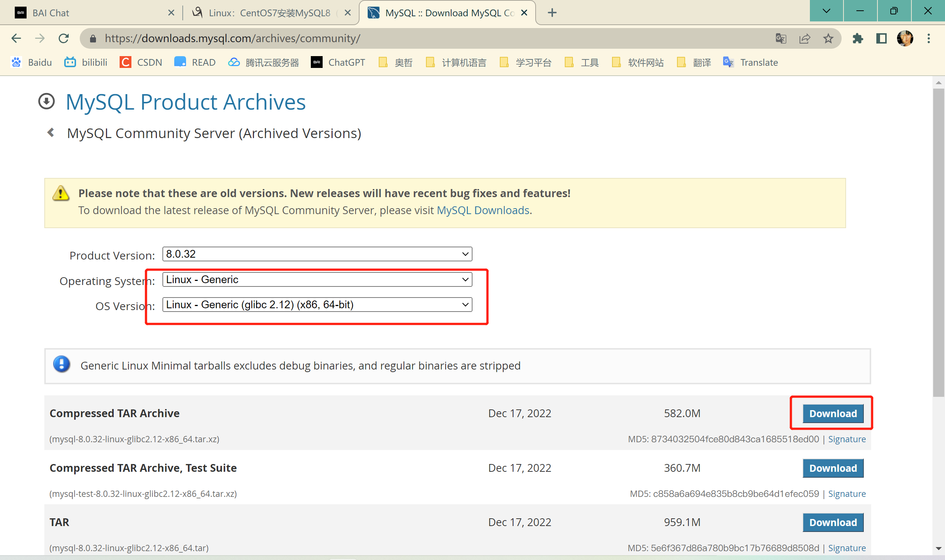Close the CentOS7安装MySQL8 tab

(347, 13)
